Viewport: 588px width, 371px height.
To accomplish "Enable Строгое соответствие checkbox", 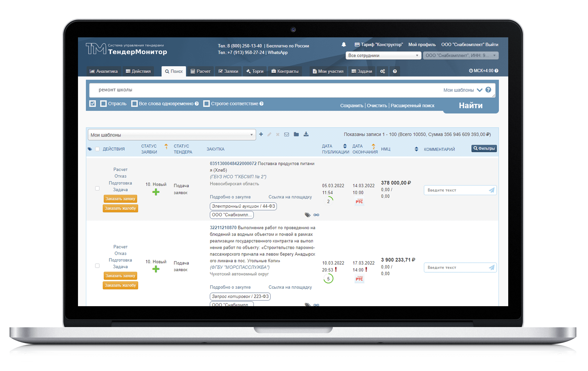I will point(206,104).
